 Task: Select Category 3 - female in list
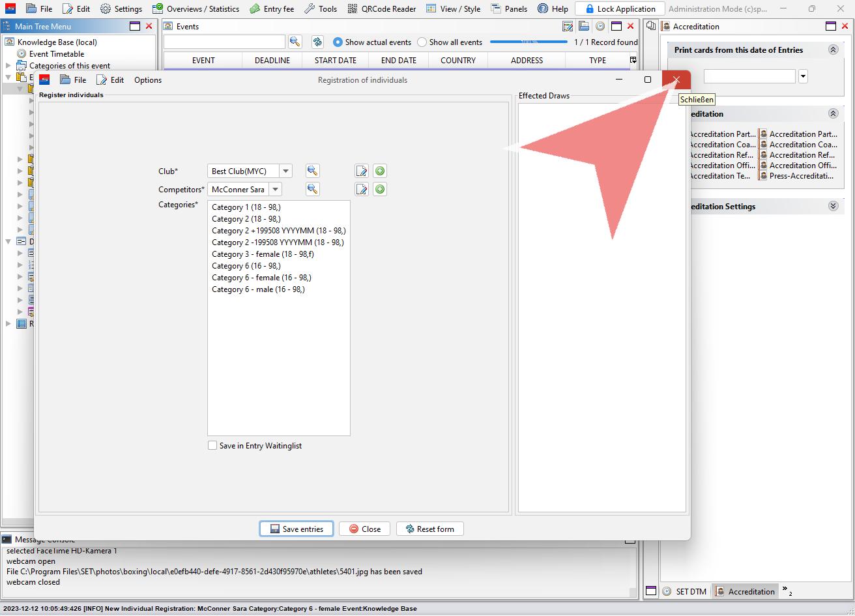click(x=263, y=254)
